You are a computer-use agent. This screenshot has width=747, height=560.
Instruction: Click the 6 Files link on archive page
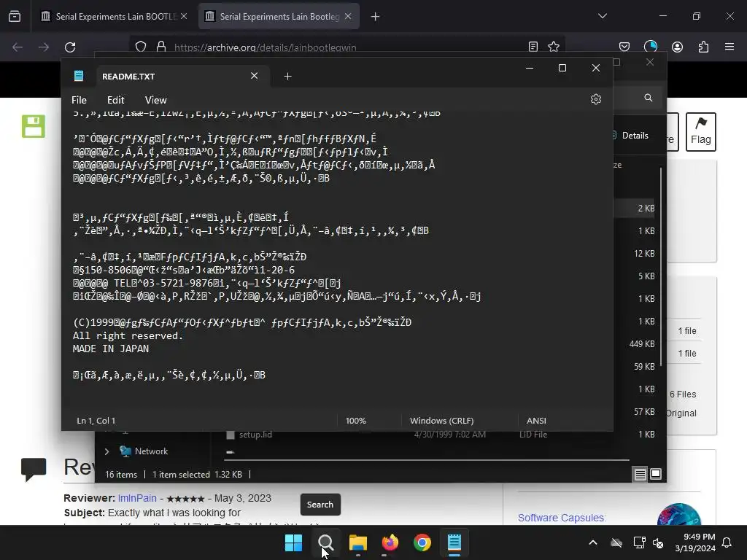(683, 394)
